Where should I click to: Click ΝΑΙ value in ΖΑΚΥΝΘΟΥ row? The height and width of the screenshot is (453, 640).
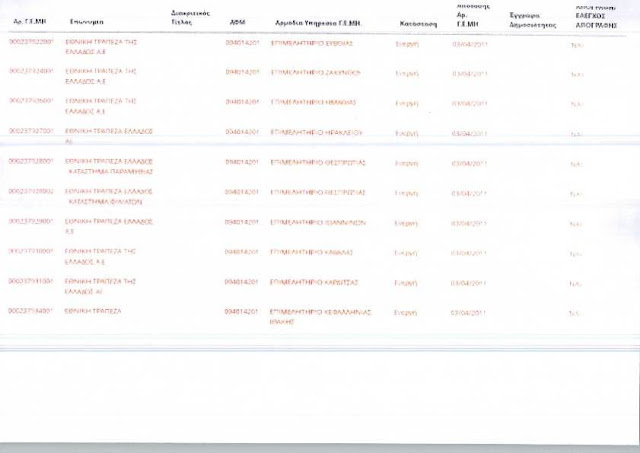coord(577,75)
